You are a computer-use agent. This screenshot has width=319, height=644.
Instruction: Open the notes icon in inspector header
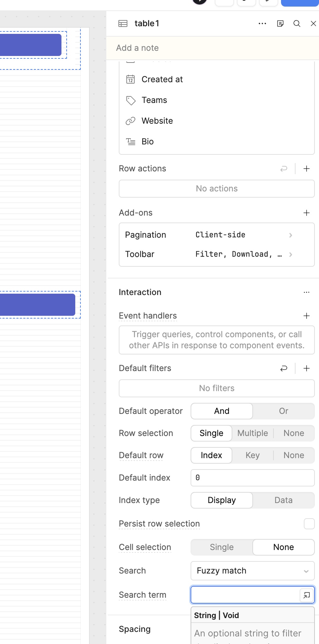(x=280, y=23)
